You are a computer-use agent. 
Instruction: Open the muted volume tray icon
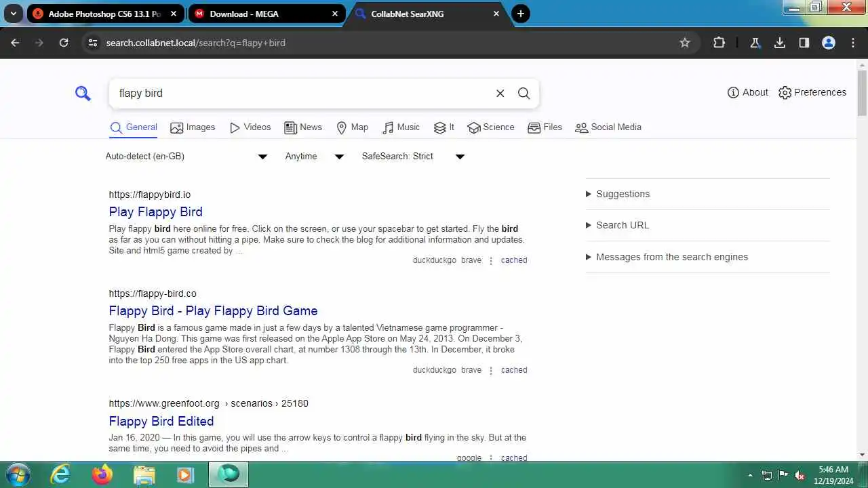800,475
